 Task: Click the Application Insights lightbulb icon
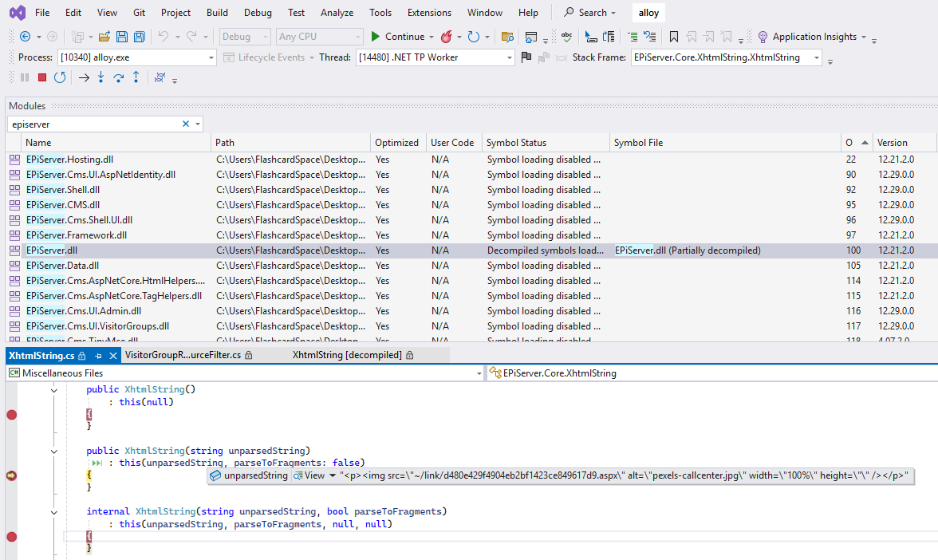click(763, 37)
